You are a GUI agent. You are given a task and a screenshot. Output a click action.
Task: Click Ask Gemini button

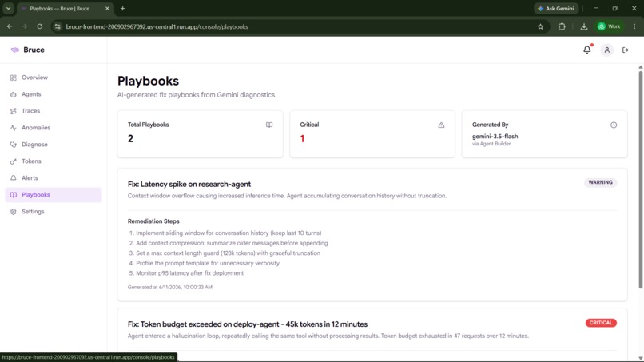click(x=556, y=8)
